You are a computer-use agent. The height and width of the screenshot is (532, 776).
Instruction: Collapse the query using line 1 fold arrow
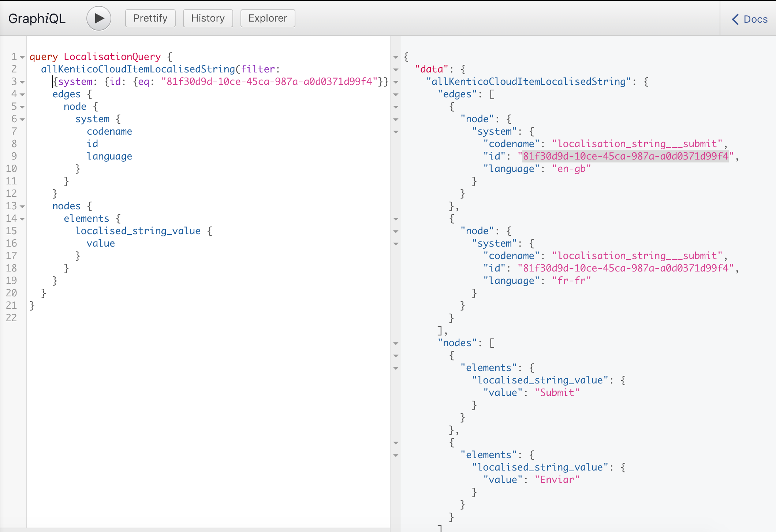click(x=22, y=57)
